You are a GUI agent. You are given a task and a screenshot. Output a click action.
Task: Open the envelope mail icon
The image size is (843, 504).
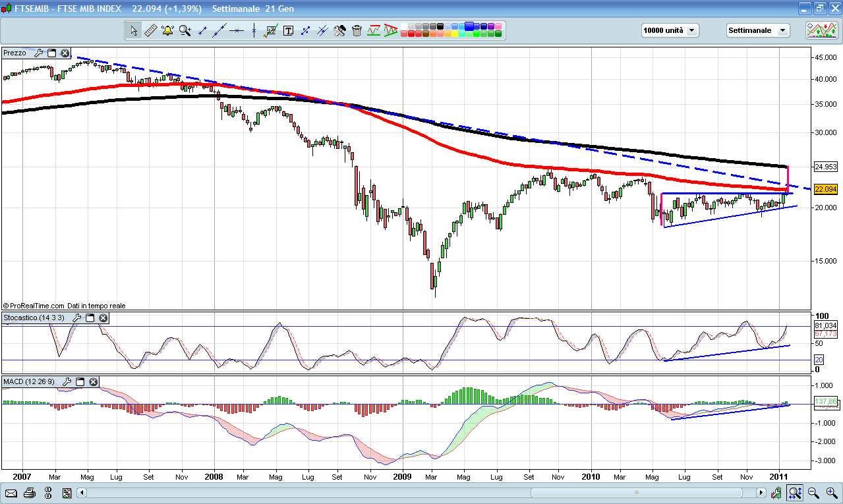pyautogui.click(x=11, y=493)
